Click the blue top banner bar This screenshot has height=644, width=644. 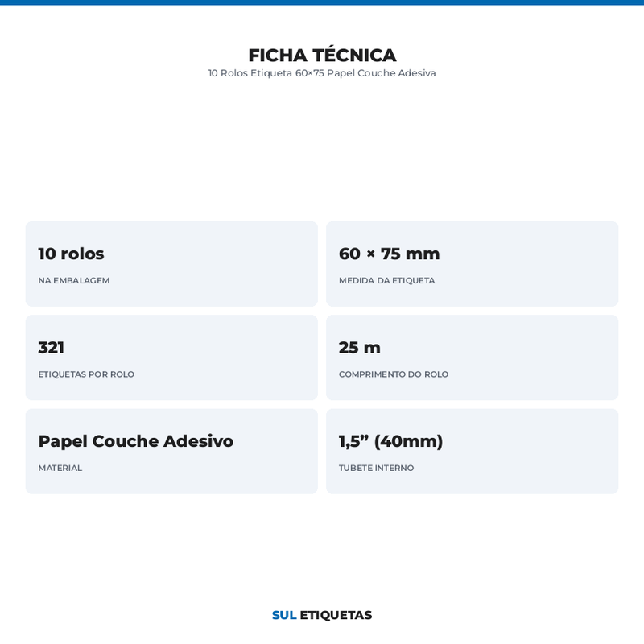322,2
